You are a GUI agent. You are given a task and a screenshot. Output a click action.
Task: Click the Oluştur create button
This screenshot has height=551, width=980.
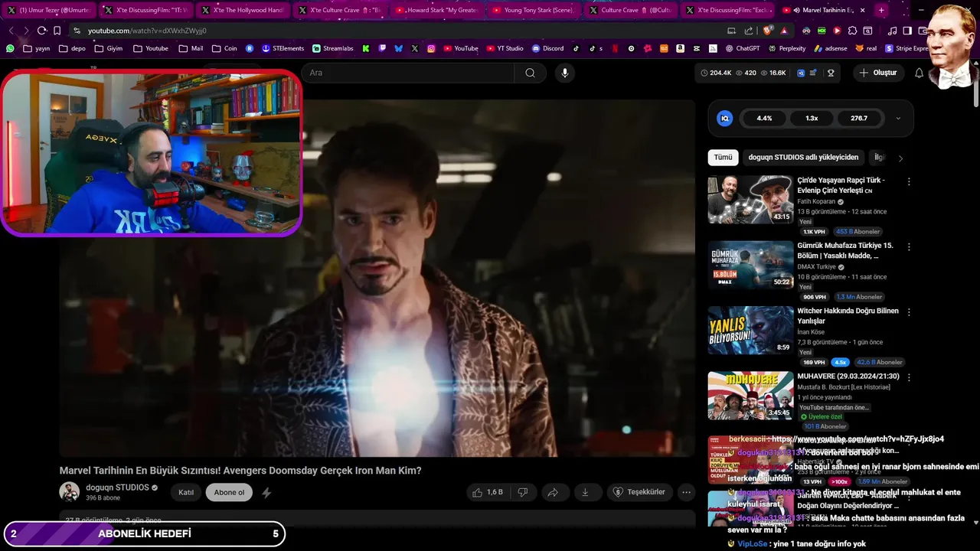877,73
